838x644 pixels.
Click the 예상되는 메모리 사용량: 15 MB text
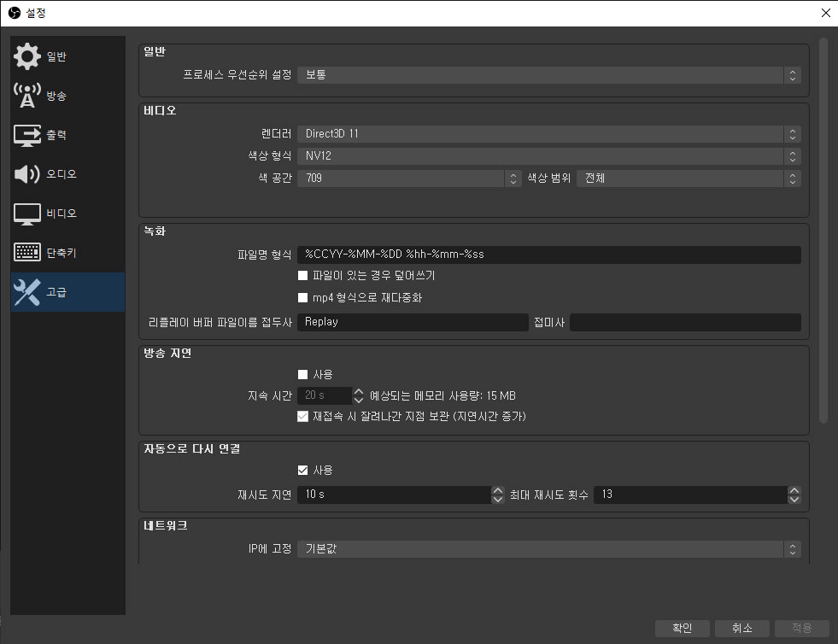pos(442,395)
